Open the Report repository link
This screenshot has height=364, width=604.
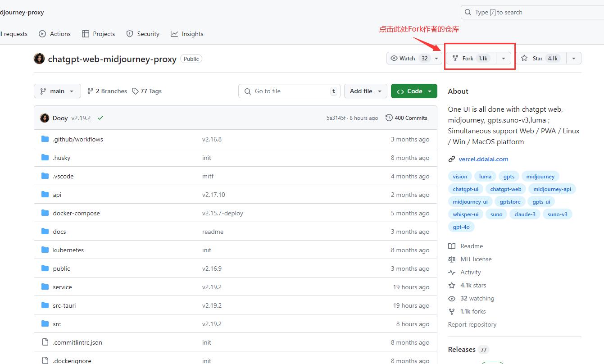[x=472, y=324]
